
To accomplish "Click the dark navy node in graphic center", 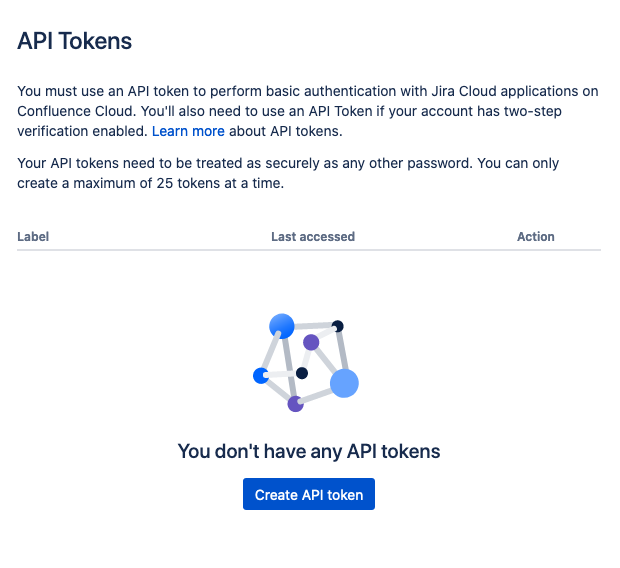I will coord(302,373).
